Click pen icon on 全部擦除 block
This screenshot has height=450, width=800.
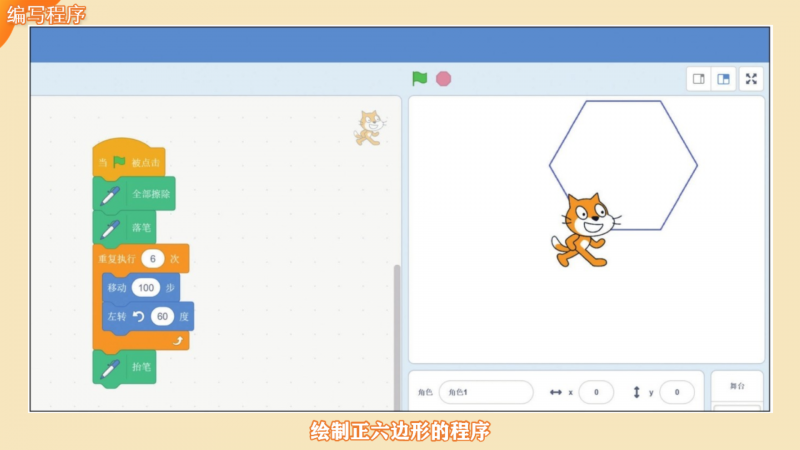110,195
